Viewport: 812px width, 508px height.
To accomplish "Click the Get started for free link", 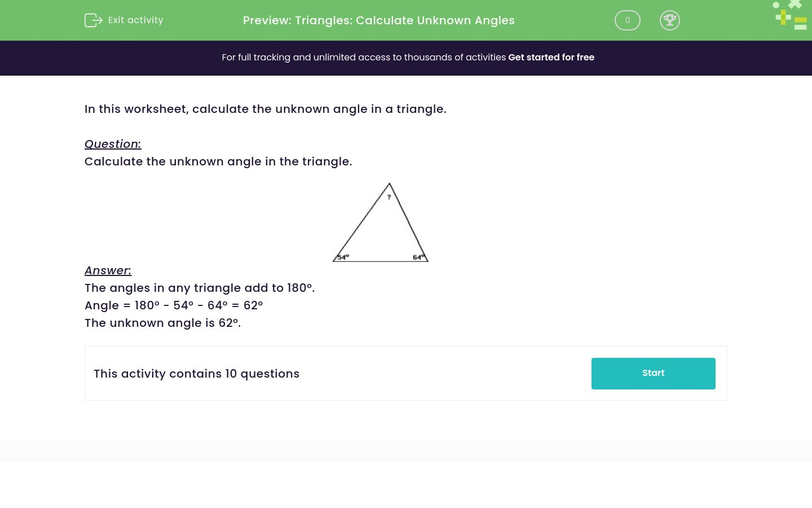I will pyautogui.click(x=551, y=58).
